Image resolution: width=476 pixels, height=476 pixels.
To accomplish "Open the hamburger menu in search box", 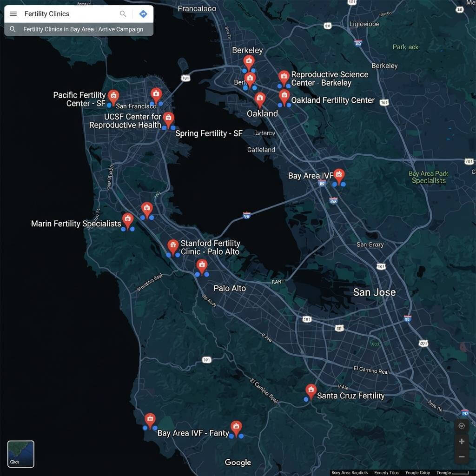I will coord(13,13).
